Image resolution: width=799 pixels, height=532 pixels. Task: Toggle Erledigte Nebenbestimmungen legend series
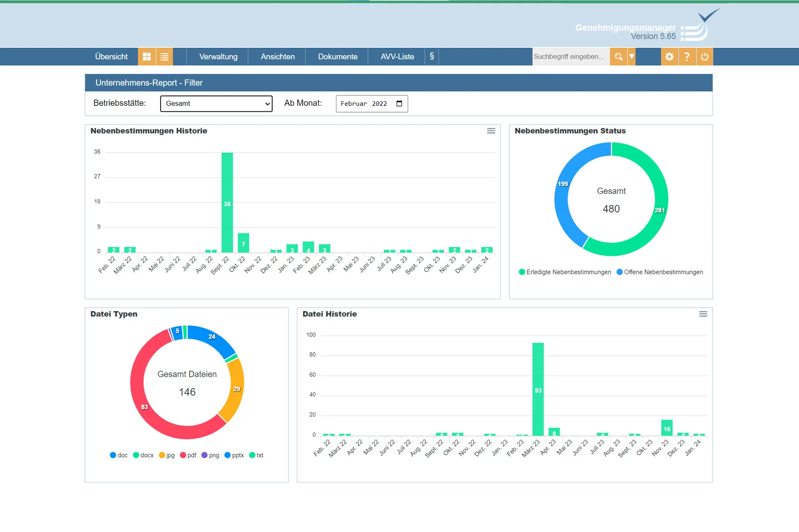click(x=565, y=272)
